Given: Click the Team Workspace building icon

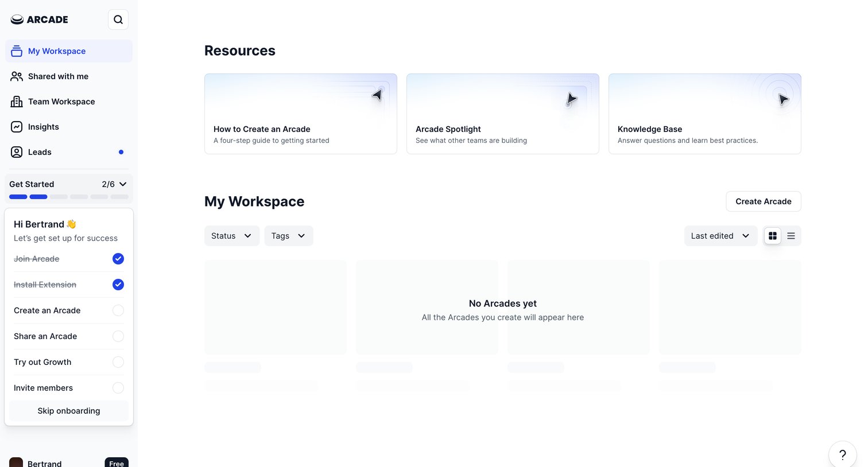Looking at the screenshot, I should [x=17, y=102].
